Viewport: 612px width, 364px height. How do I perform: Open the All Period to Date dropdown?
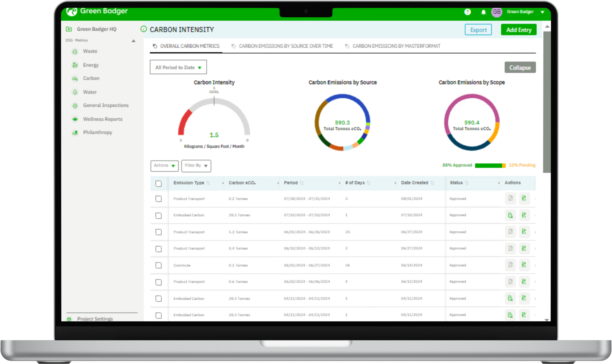178,67
